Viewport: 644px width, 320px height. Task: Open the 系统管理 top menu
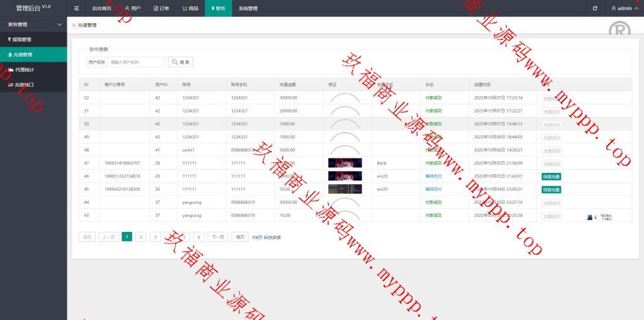tap(248, 8)
